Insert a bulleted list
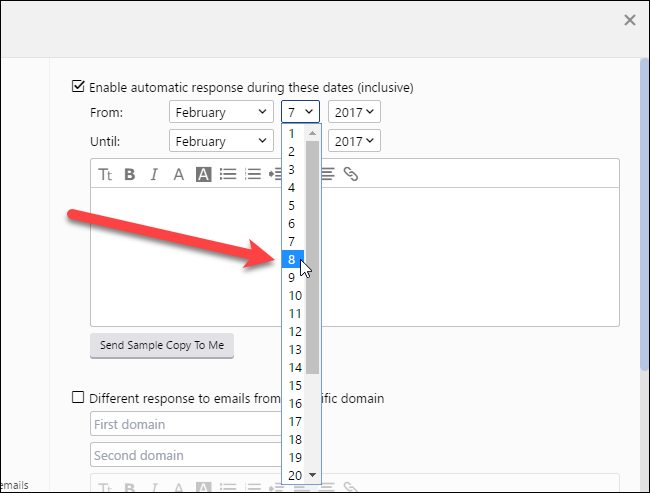Image resolution: width=650 pixels, height=493 pixels. [x=228, y=174]
